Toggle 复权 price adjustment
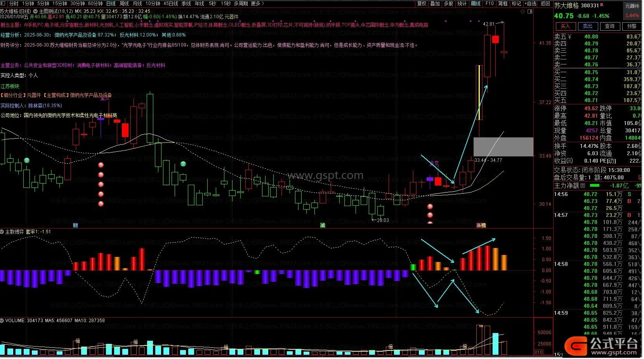Image resolution: width=644 pixels, height=359 pixels. [422, 3]
